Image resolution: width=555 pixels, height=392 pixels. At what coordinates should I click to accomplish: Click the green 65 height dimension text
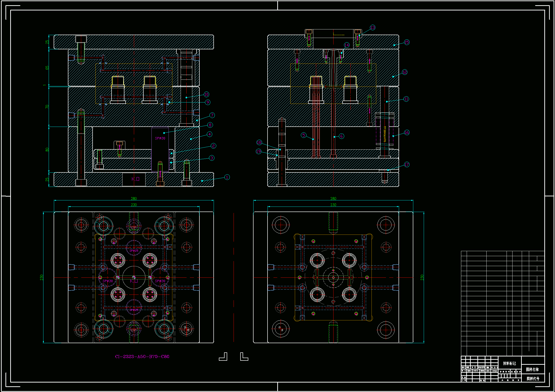(47, 68)
